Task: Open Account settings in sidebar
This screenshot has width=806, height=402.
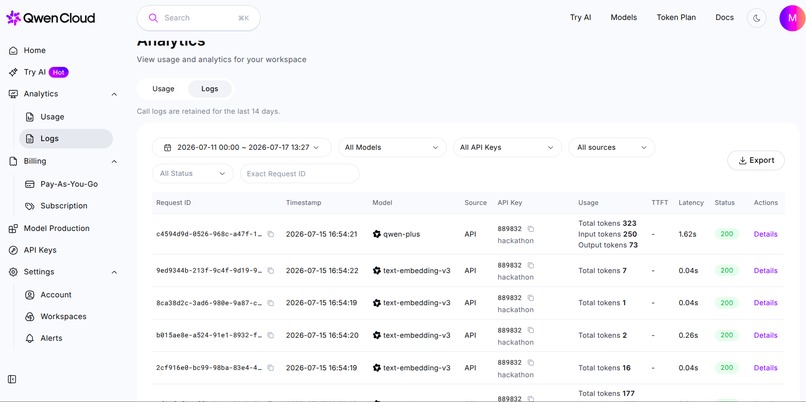Action: click(56, 295)
